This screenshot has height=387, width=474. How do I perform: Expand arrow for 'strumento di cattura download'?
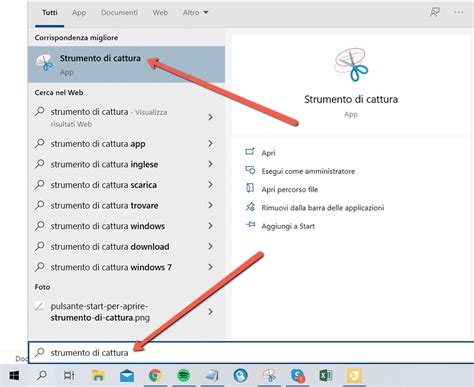click(x=210, y=246)
